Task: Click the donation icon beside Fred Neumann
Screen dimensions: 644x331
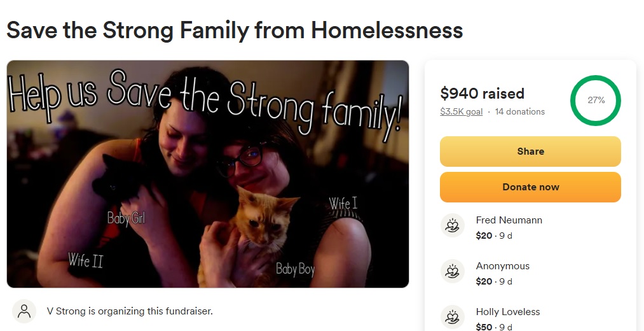Action: (452, 225)
